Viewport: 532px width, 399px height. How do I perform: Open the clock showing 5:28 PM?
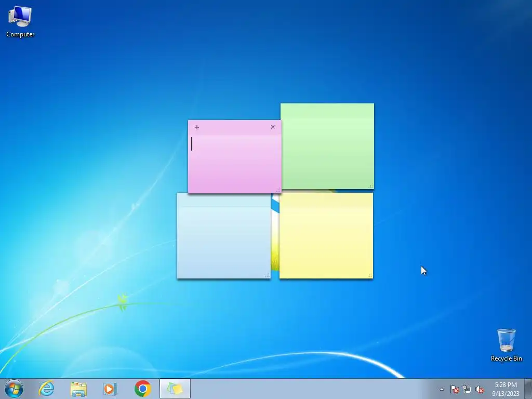pyautogui.click(x=506, y=389)
